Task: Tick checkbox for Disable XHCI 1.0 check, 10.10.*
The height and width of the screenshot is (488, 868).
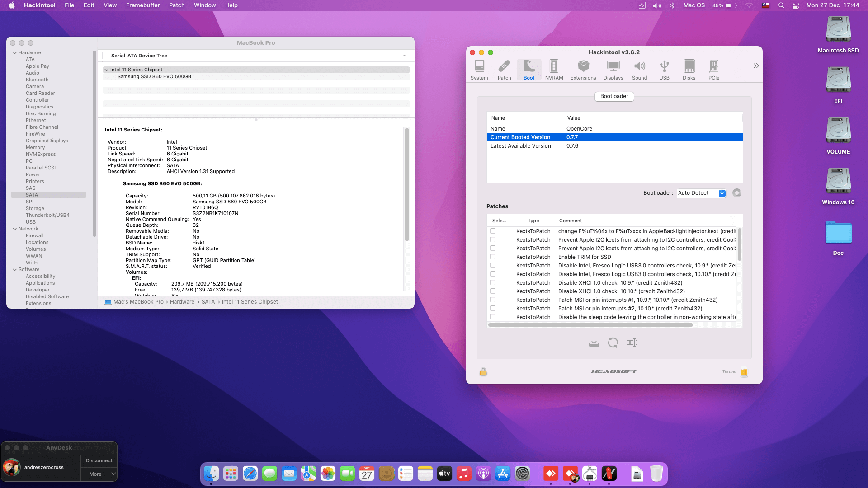Action: [x=493, y=291]
